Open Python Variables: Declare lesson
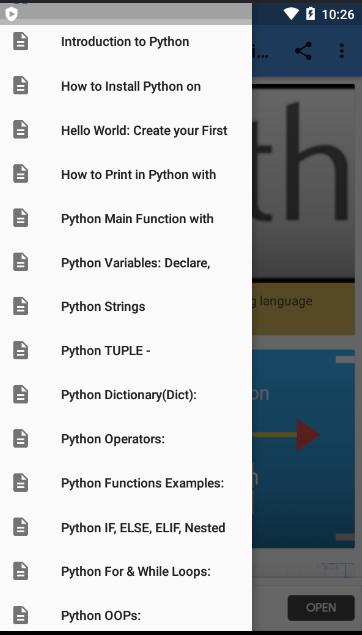 click(x=126, y=262)
